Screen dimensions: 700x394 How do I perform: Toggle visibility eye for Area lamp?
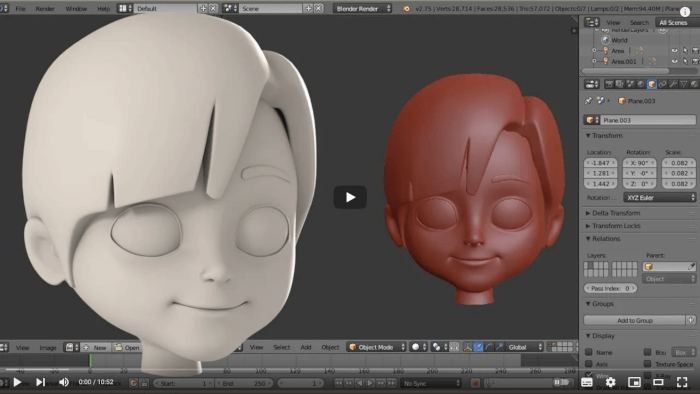(x=675, y=51)
